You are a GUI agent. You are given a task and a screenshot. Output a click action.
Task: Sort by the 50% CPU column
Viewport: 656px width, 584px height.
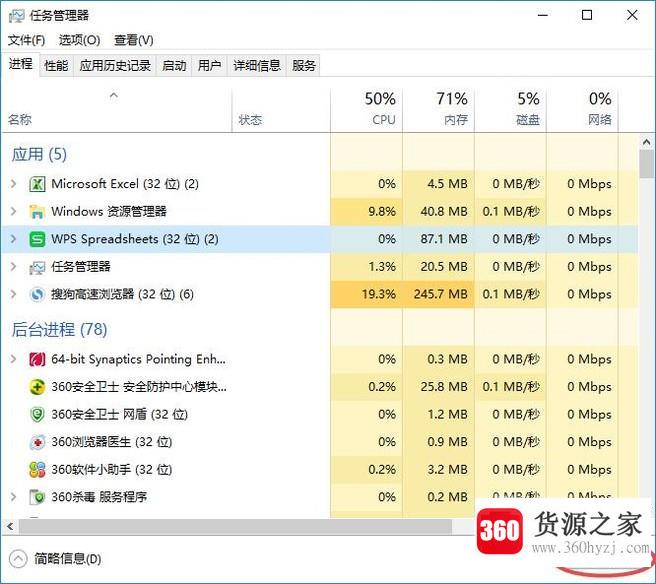tap(366, 110)
